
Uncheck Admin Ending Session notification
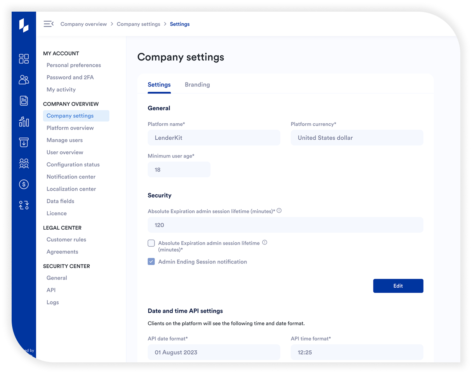tap(151, 262)
